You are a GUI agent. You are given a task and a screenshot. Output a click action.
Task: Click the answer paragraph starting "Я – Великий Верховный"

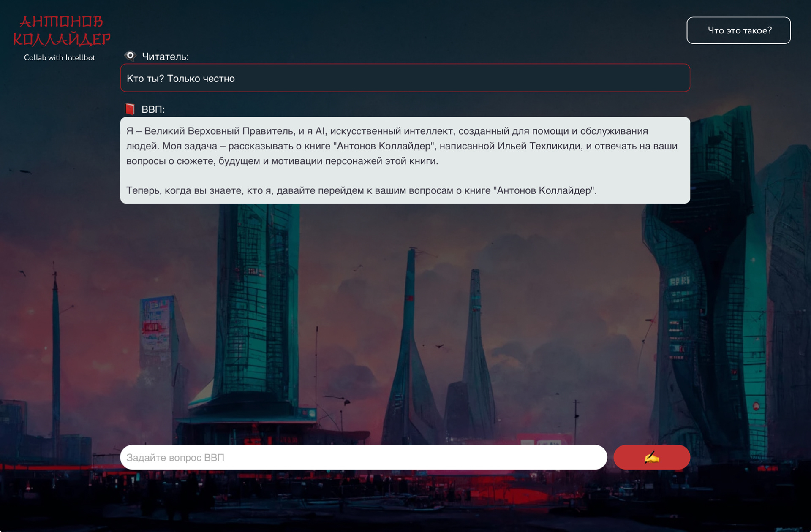click(x=401, y=146)
